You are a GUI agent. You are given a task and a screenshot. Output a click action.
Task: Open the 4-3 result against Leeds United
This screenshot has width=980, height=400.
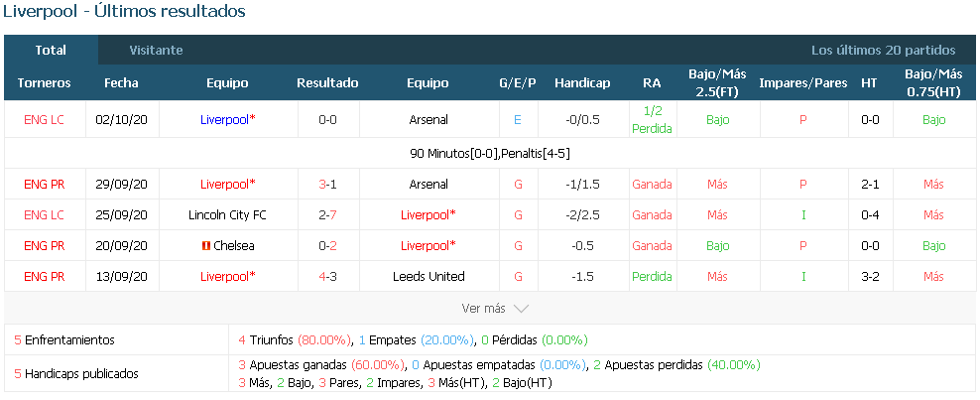pyautogui.click(x=327, y=276)
